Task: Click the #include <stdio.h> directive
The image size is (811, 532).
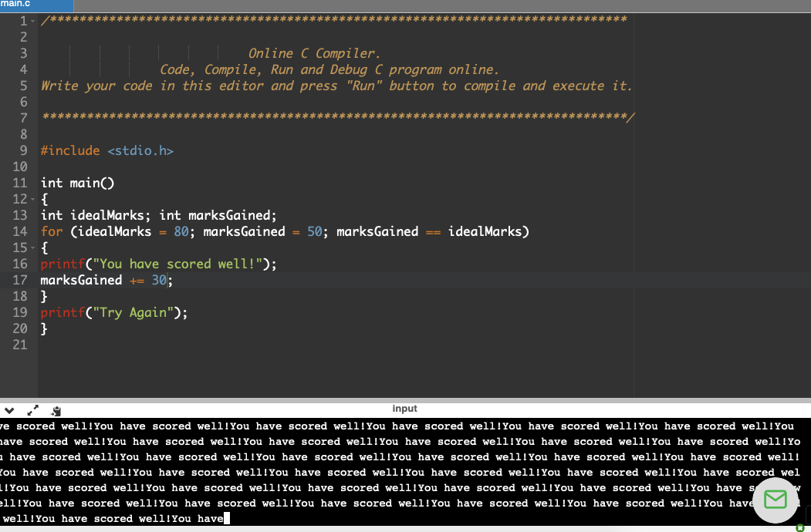Action: pyautogui.click(x=108, y=150)
